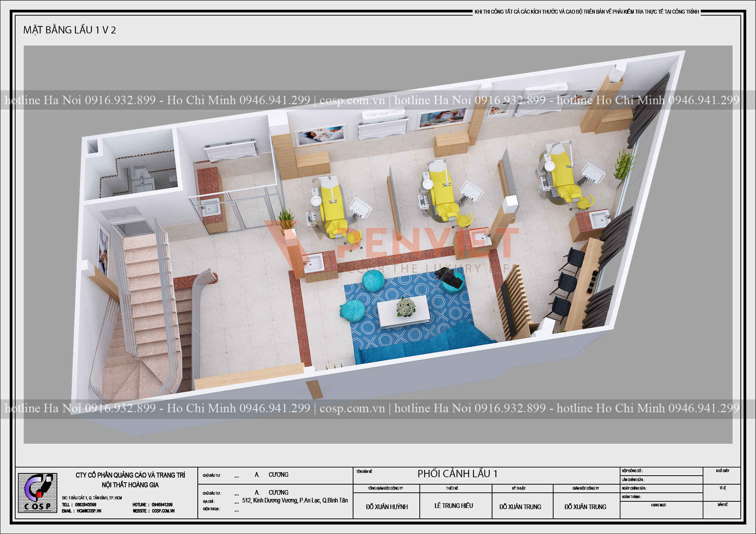Click the HCM@COSP.VN email address
This screenshot has height=534, width=756.
89,511
